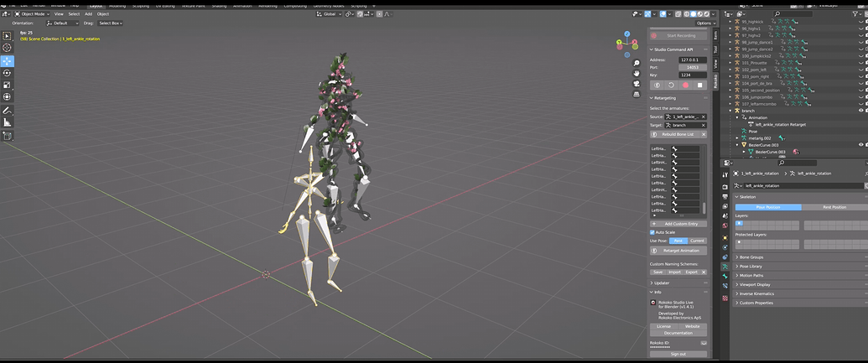Screen dimensions: 868x363
Task: Click the bone list scrollbar
Action: [704, 208]
